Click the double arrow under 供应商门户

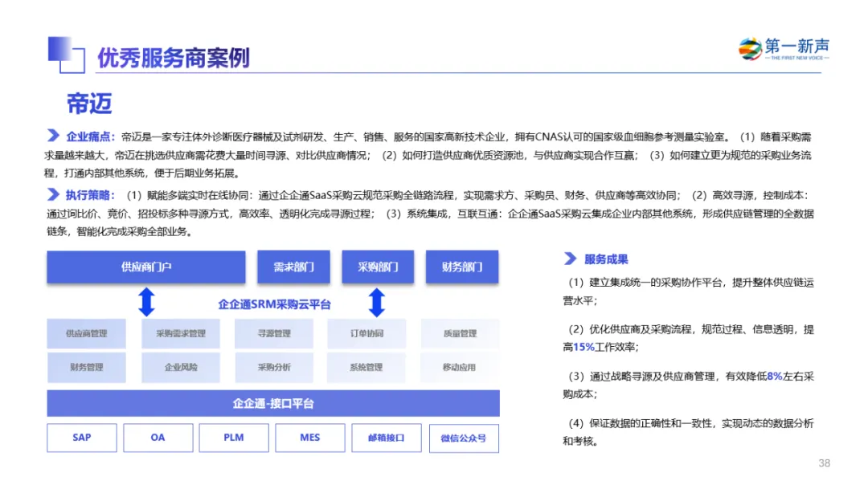[x=146, y=302]
